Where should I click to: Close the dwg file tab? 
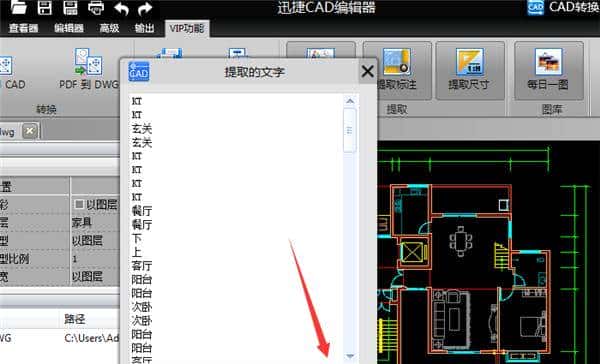[30, 131]
